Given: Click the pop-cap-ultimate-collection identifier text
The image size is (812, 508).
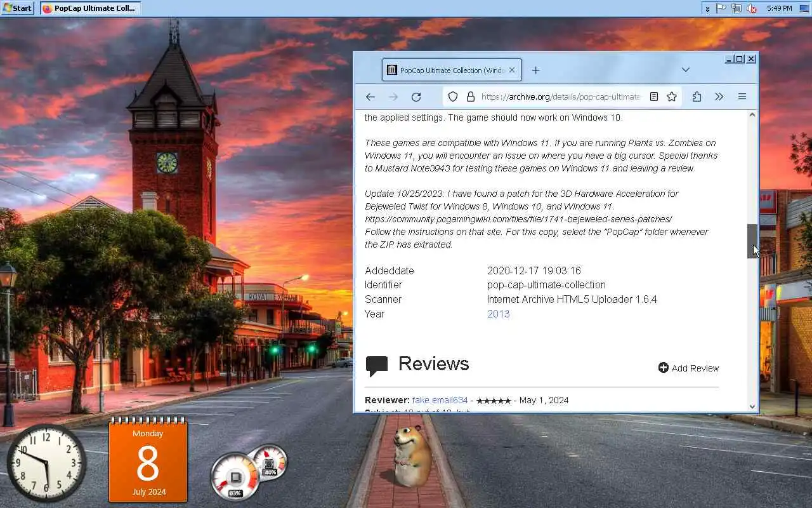Looking at the screenshot, I should (x=546, y=284).
